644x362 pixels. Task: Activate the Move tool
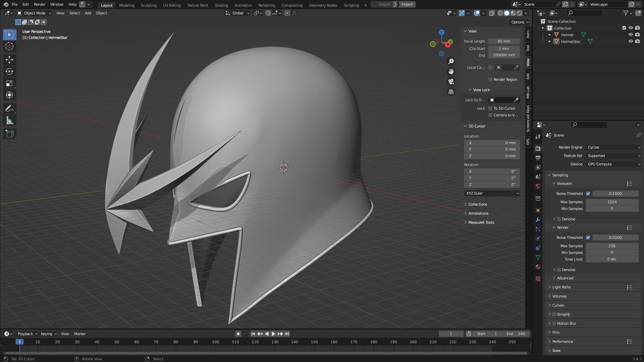coord(9,60)
